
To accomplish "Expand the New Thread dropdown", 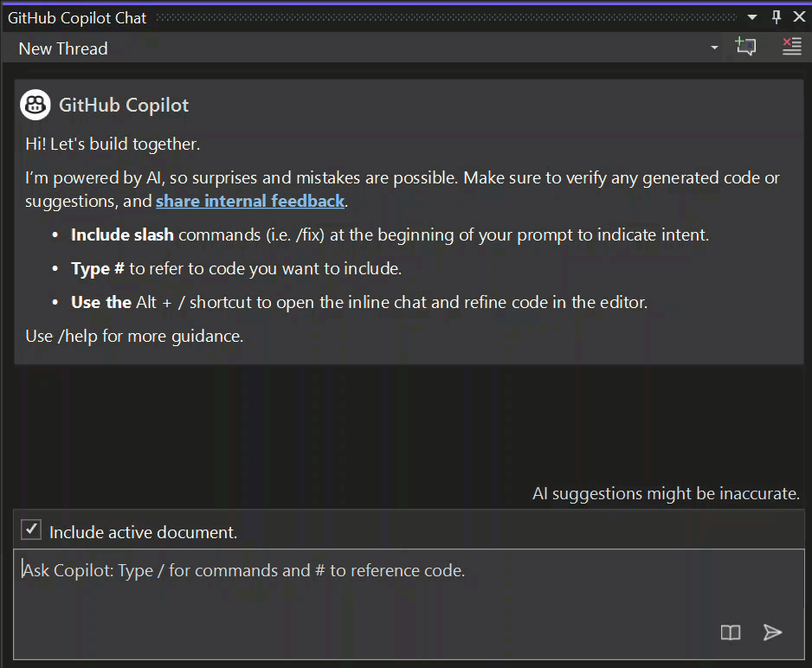I will (714, 48).
